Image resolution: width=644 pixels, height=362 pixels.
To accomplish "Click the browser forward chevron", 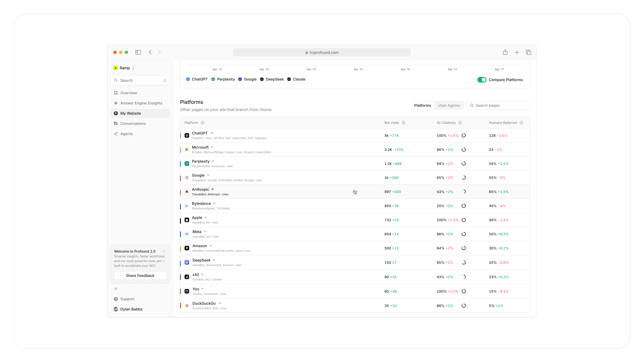I will (159, 52).
